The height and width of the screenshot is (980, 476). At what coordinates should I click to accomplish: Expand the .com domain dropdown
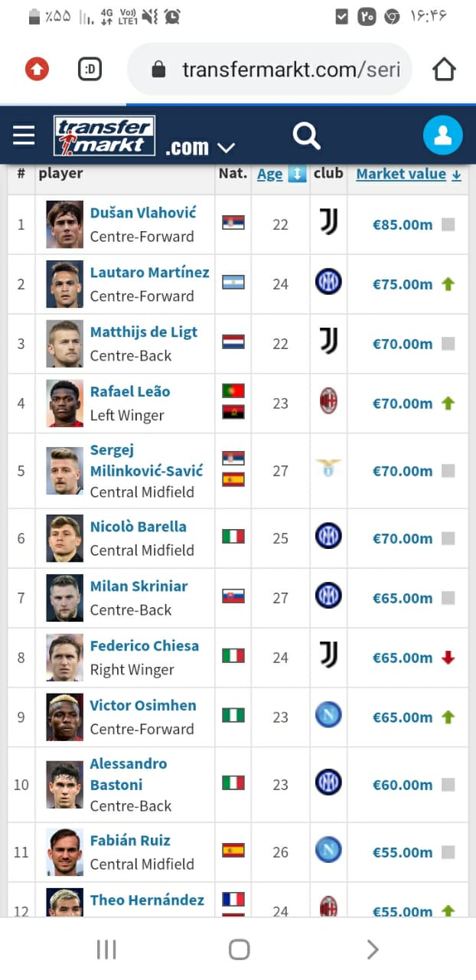[200, 147]
